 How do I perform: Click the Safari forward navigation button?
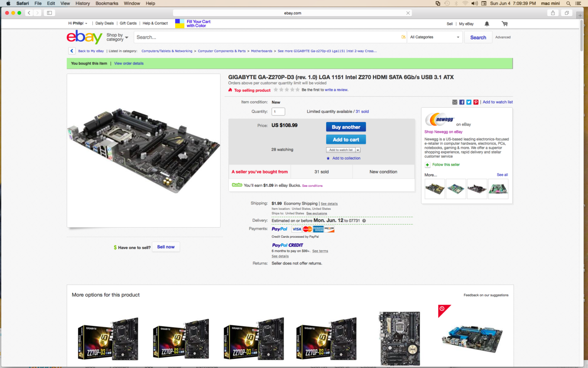pyautogui.click(x=38, y=13)
